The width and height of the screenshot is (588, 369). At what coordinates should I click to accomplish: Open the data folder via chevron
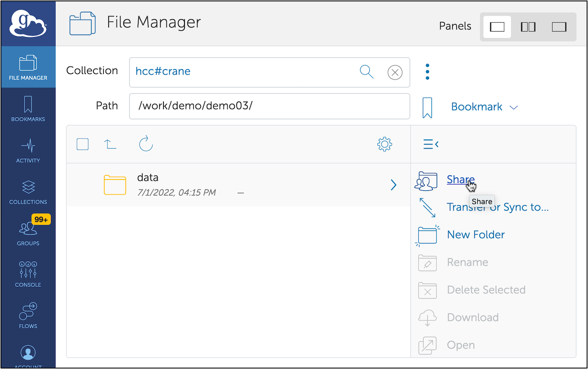click(x=393, y=185)
